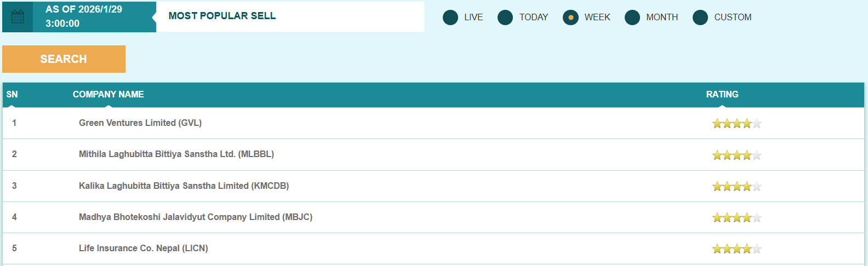This screenshot has height=266, width=868.
Task: Open Madhya Bhotekoshi Jalavidyut Company (MBJC)
Action: coord(195,217)
